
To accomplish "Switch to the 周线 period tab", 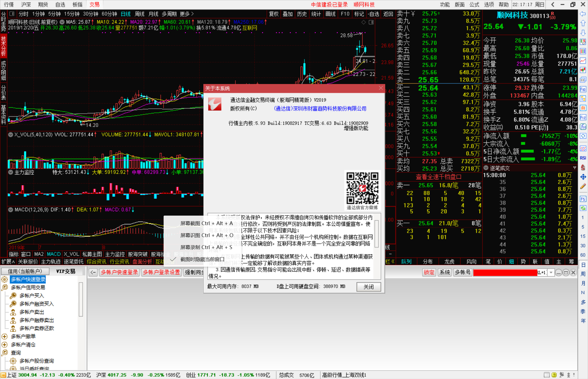I will click(139, 14).
